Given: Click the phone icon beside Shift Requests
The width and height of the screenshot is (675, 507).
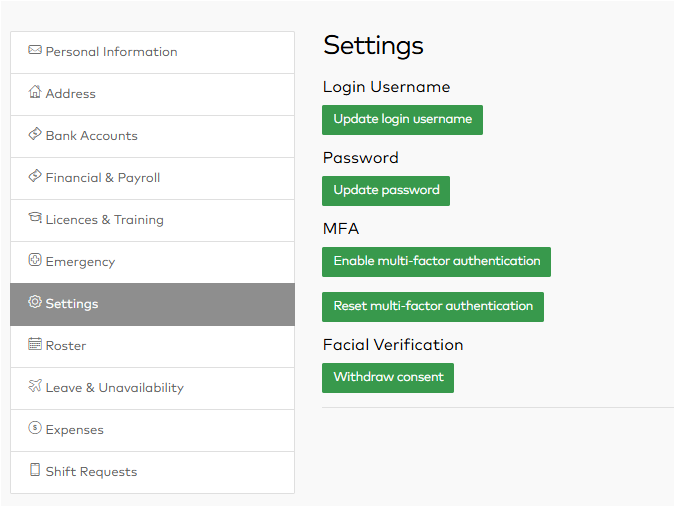Looking at the screenshot, I should (35, 470).
